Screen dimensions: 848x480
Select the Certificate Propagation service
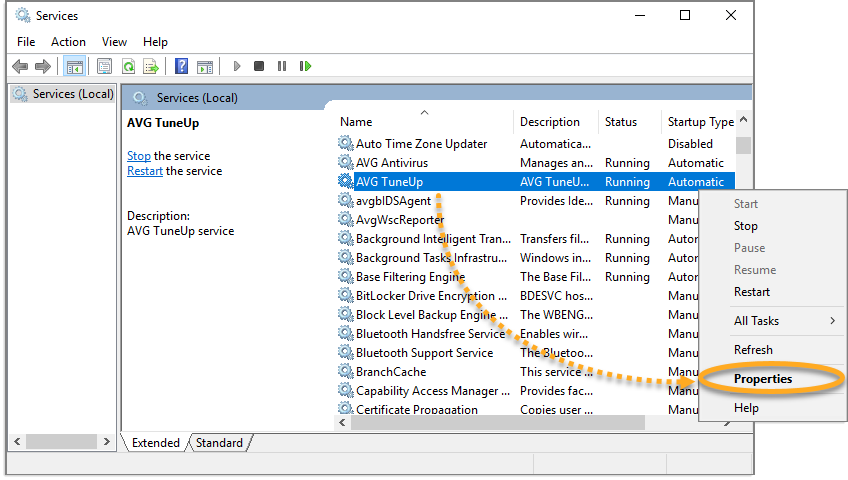[417, 410]
